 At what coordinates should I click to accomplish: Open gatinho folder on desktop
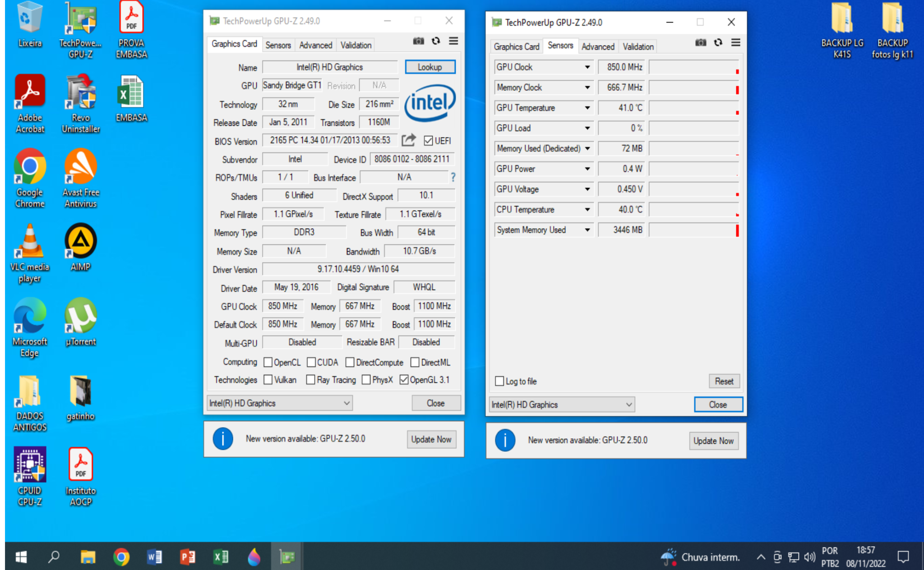click(80, 398)
